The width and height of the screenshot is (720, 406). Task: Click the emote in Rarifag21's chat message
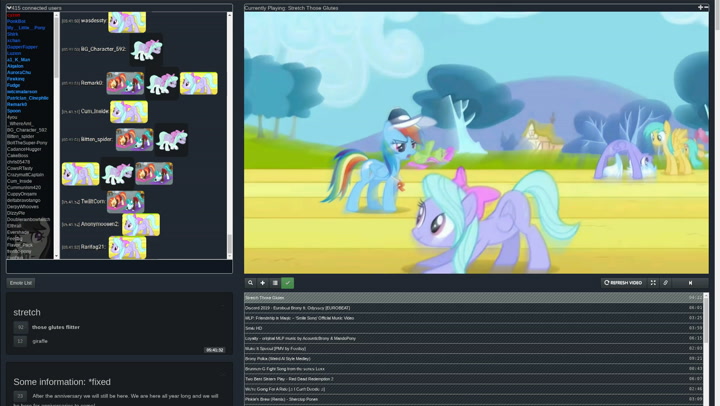coord(128,248)
